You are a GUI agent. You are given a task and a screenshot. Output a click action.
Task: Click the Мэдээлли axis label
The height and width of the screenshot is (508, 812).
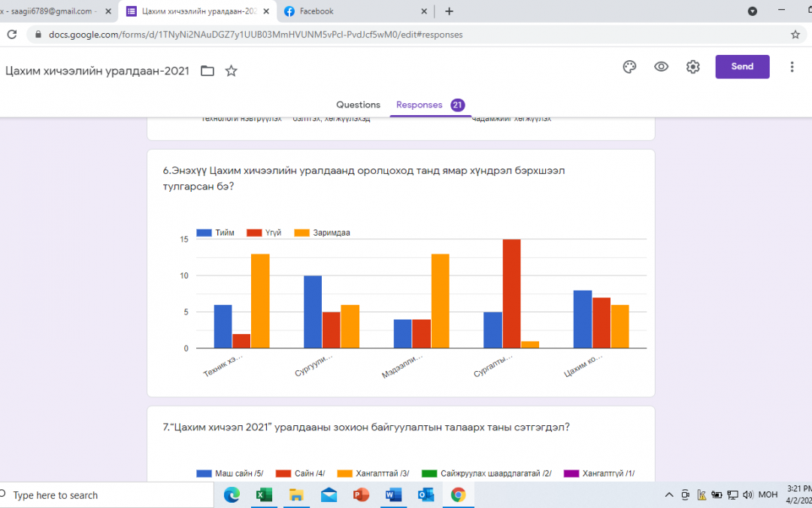click(402, 366)
